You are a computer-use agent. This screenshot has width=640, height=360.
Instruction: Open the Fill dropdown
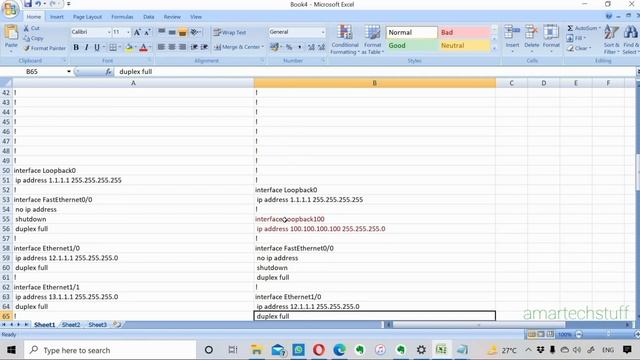[x=576, y=38]
